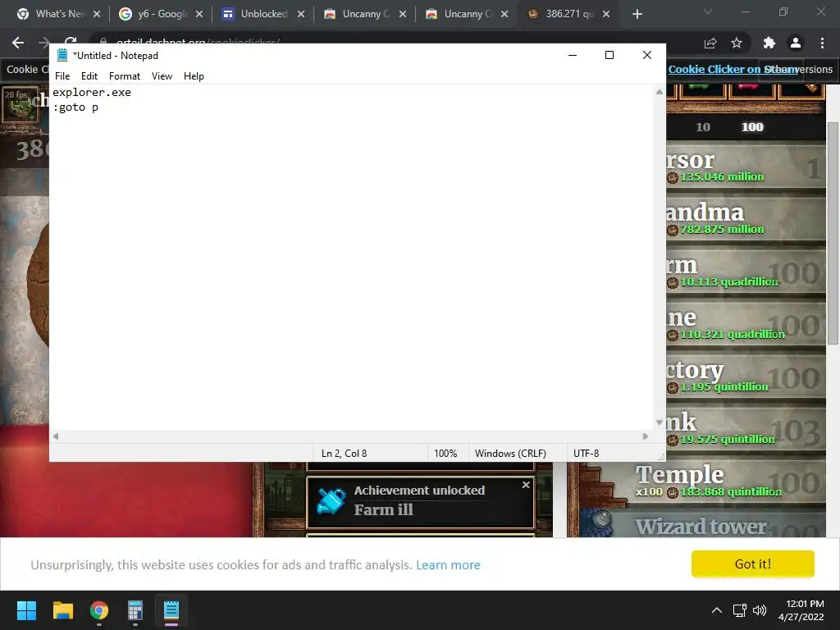Click Notepad icon in the taskbar
Viewport: 840px width, 630px height.
[x=171, y=610]
